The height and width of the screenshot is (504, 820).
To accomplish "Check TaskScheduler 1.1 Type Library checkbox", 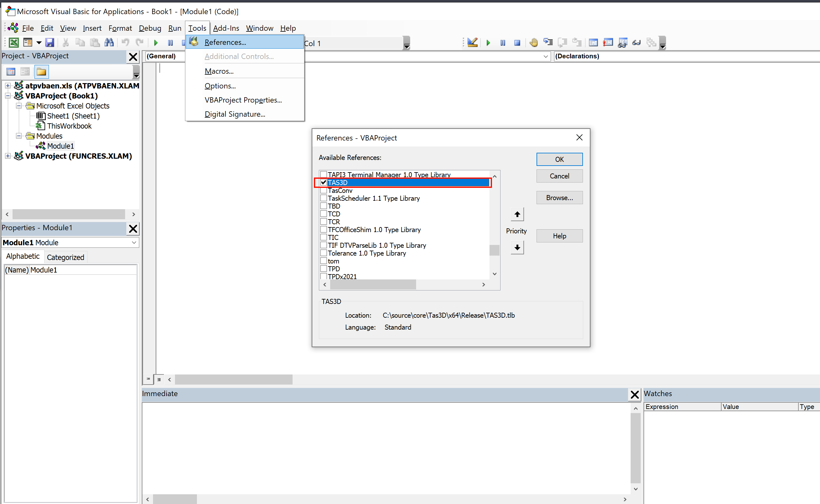I will 324,198.
